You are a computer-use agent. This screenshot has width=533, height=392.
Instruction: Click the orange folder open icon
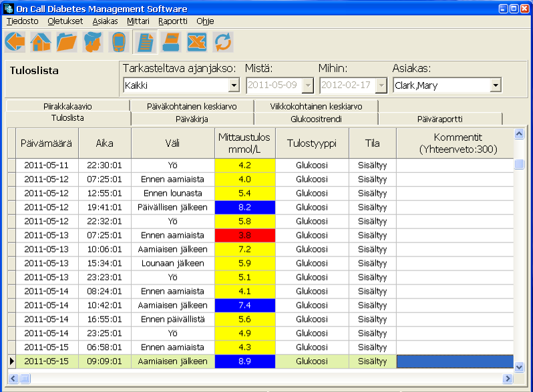click(67, 42)
